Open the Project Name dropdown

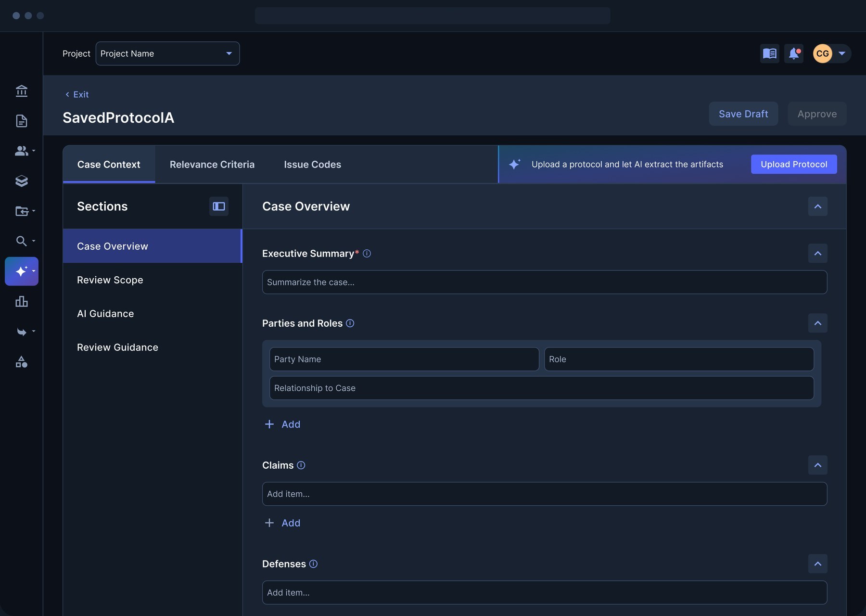click(168, 53)
